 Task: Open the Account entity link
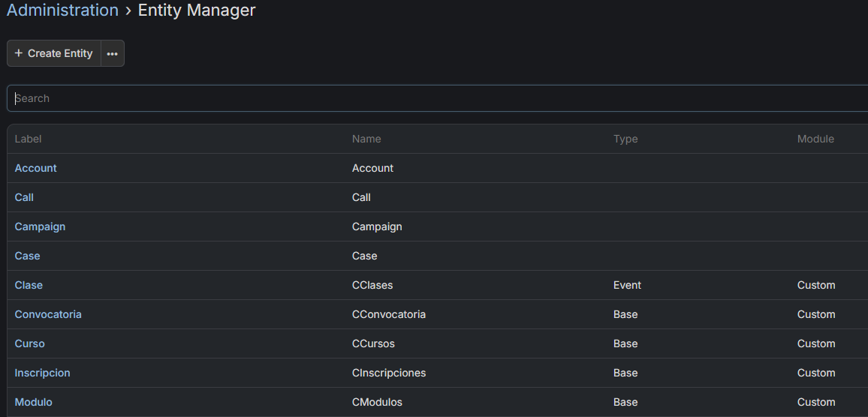click(35, 168)
